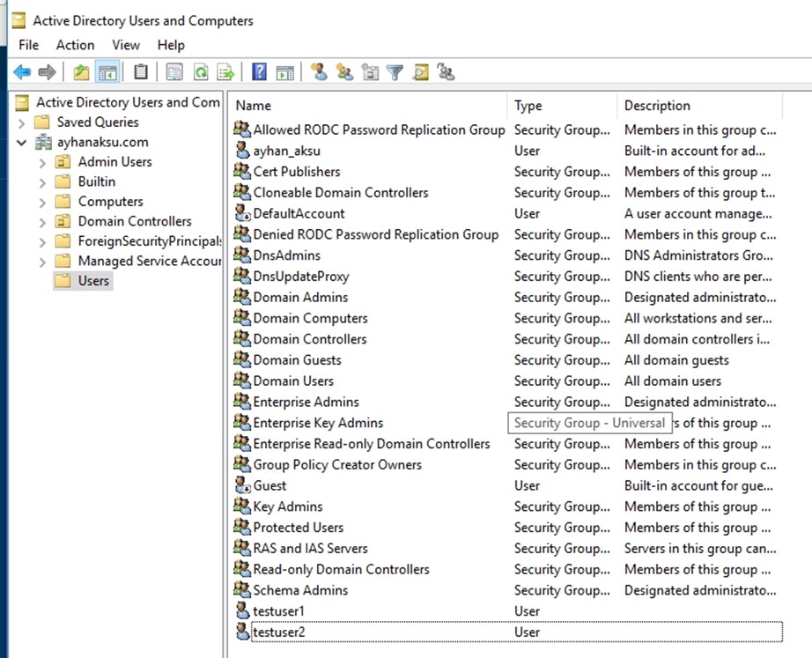The height and width of the screenshot is (658, 812).
Task: Open Properties via toolbar icon
Action: click(x=174, y=72)
